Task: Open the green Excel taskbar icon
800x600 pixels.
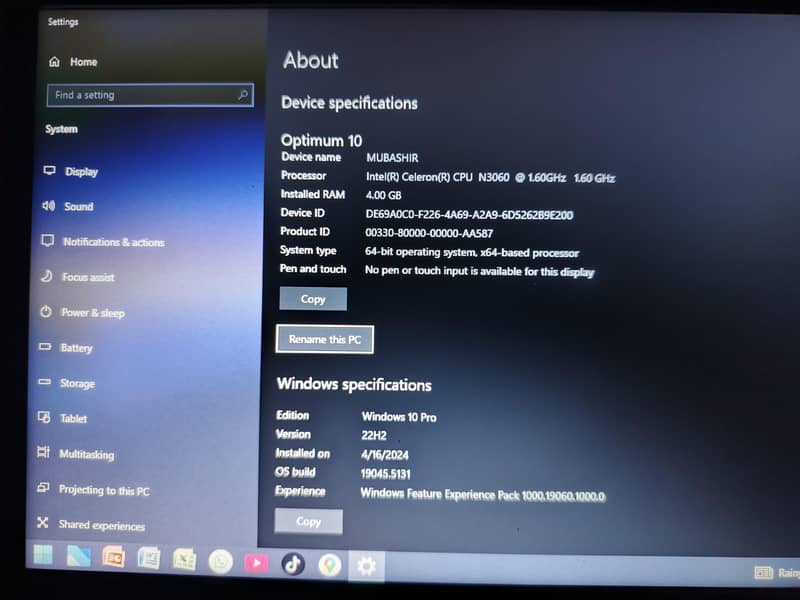Action: [x=184, y=560]
